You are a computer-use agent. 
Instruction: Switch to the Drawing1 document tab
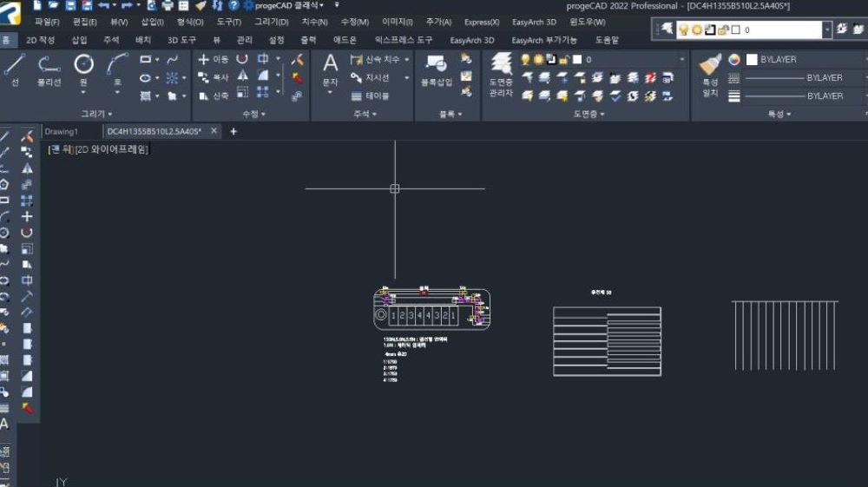point(62,131)
